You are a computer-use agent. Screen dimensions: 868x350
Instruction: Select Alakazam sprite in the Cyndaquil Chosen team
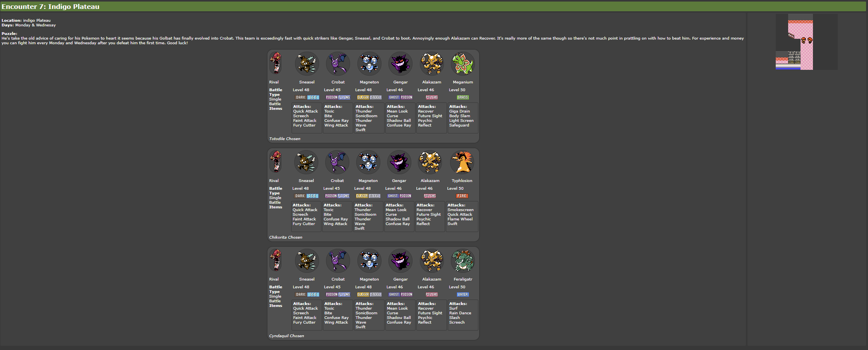point(431,261)
